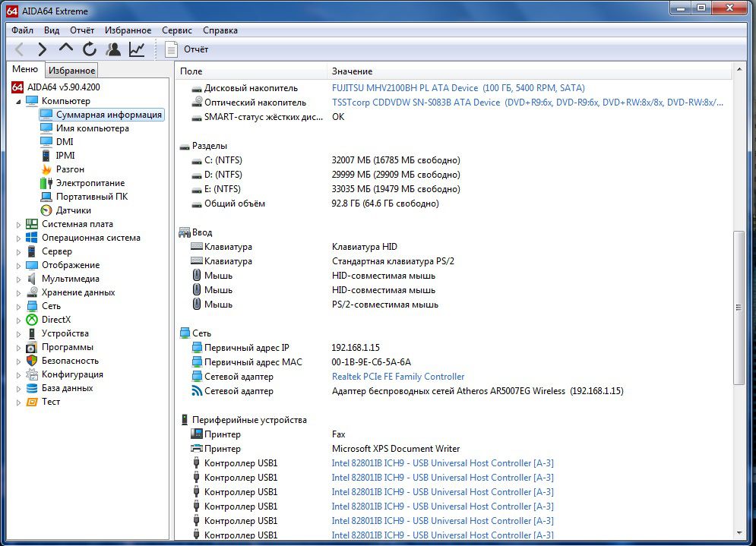756x546 pixels.
Task: Select the Первичный адрес MAC row
Action: pos(453,362)
